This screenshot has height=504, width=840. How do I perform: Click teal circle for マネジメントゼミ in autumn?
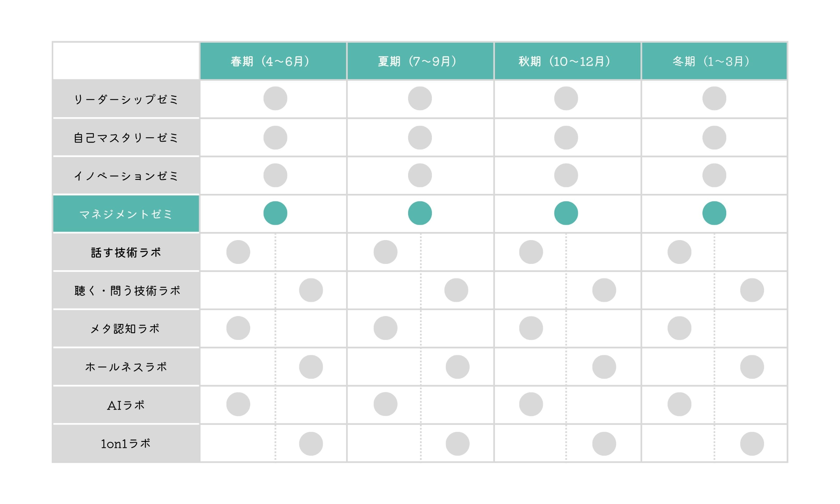coord(566,213)
